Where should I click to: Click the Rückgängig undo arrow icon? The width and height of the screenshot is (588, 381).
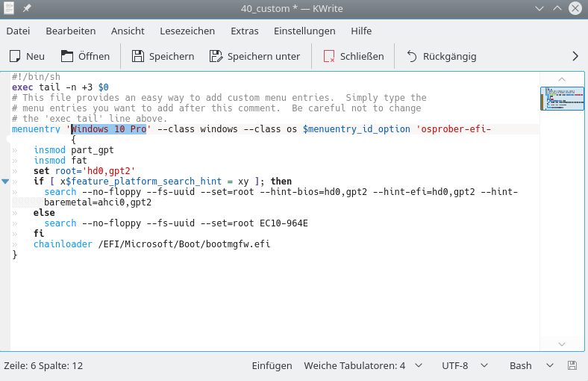(412, 56)
